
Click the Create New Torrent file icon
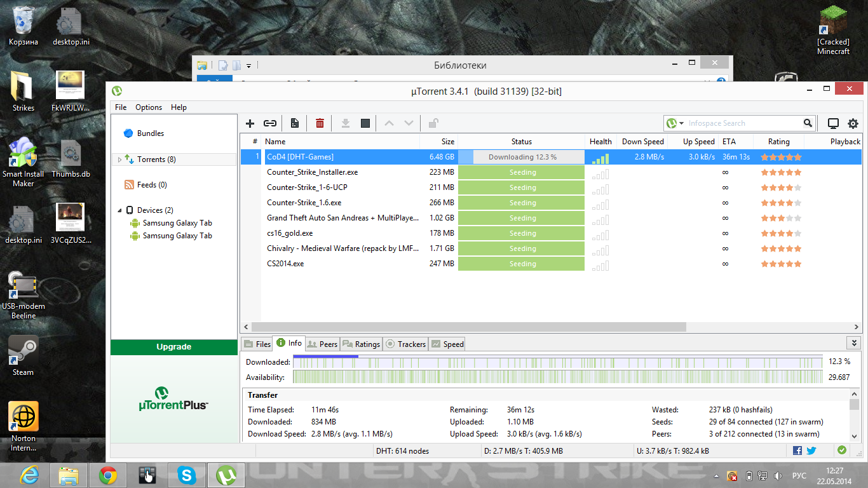[x=295, y=123]
